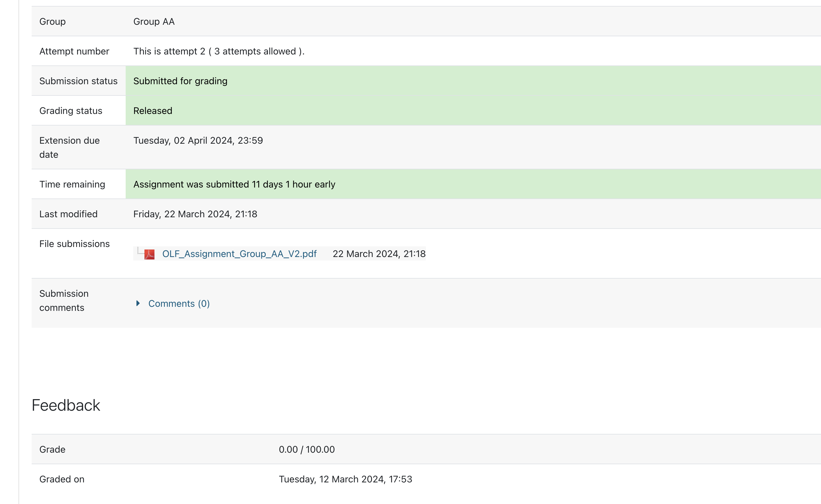Click the Feedback heading
This screenshot has height=504, width=821.
coord(66,405)
